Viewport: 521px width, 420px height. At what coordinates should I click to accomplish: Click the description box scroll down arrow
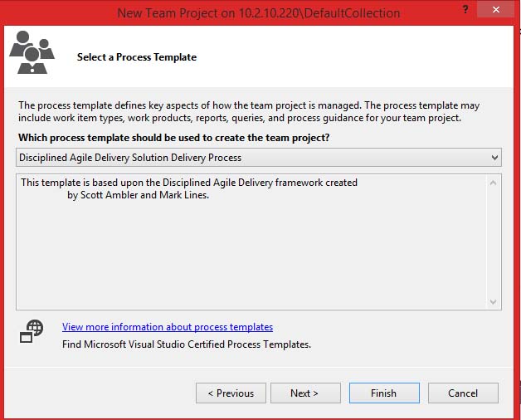click(494, 301)
